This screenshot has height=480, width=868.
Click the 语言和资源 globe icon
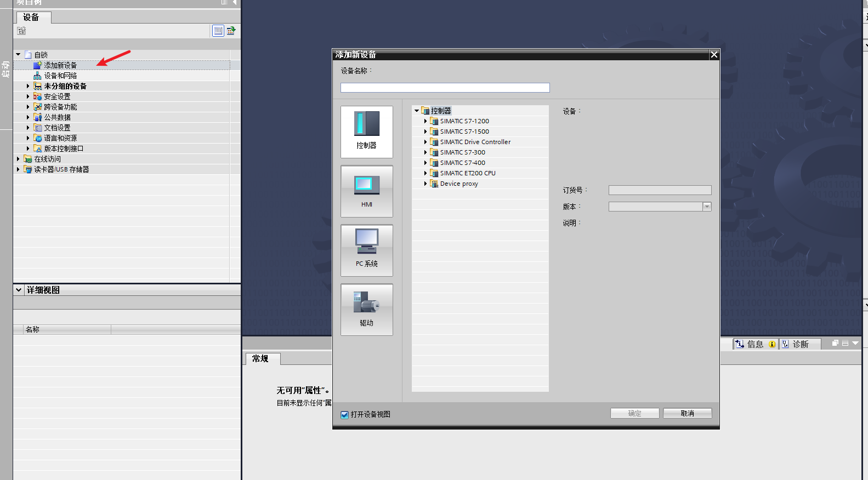click(x=37, y=138)
